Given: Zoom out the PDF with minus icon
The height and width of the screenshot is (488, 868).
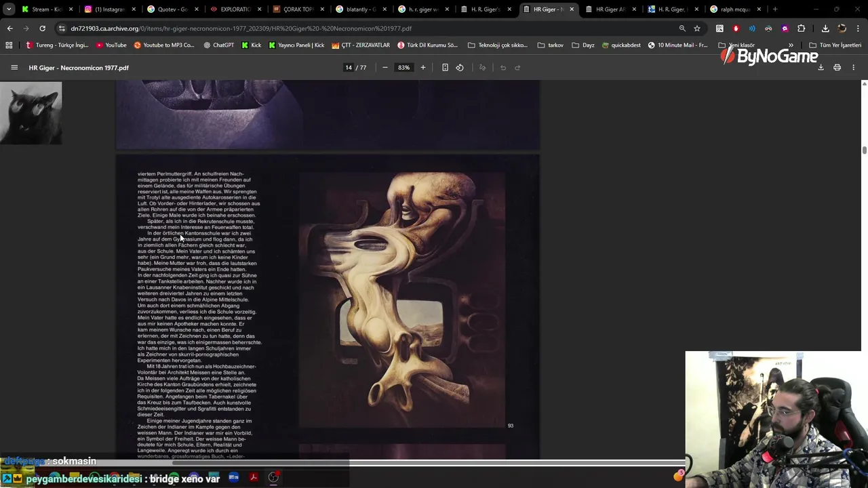Looking at the screenshot, I should 385,68.
